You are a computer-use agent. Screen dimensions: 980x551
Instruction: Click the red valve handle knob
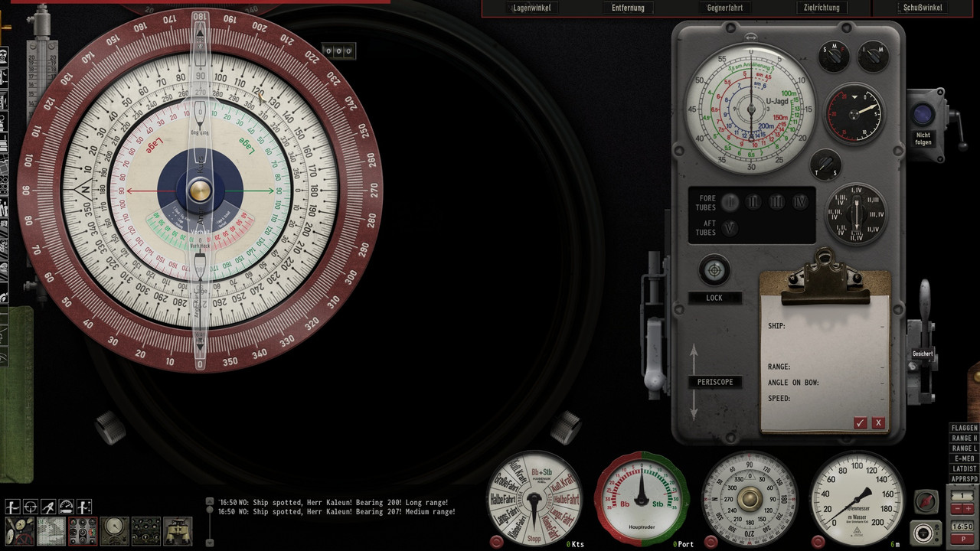coord(926,502)
